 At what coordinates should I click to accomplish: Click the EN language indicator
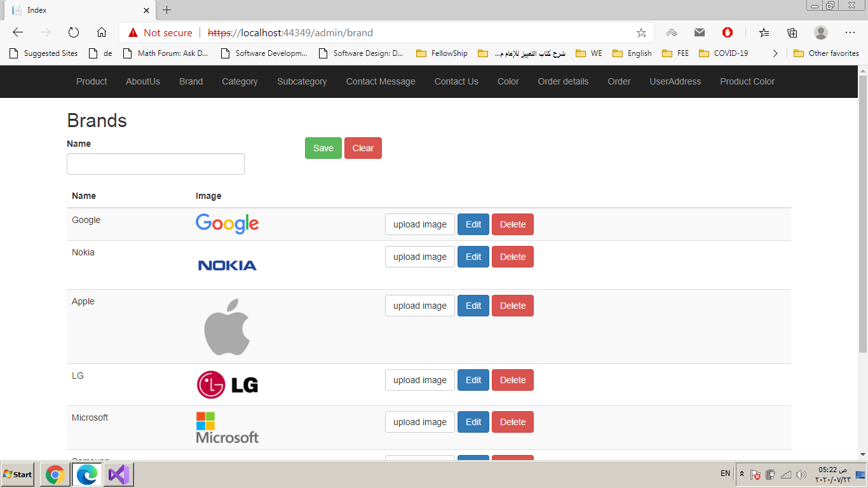(726, 474)
